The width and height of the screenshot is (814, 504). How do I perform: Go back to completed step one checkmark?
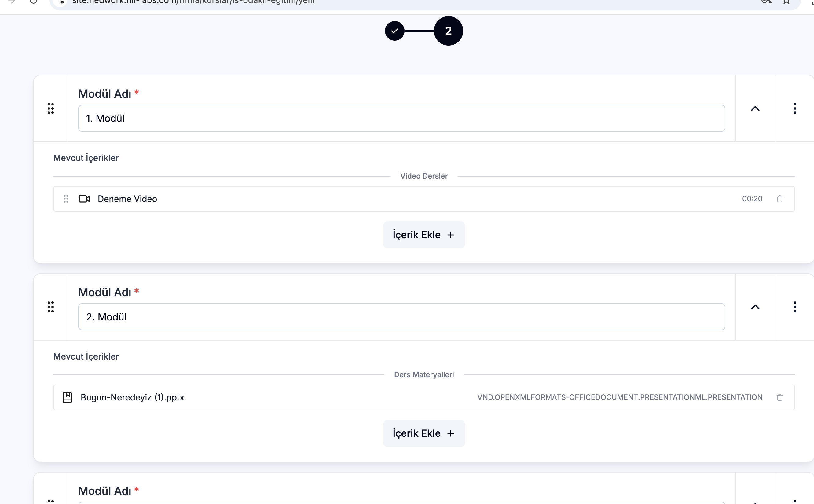click(395, 31)
